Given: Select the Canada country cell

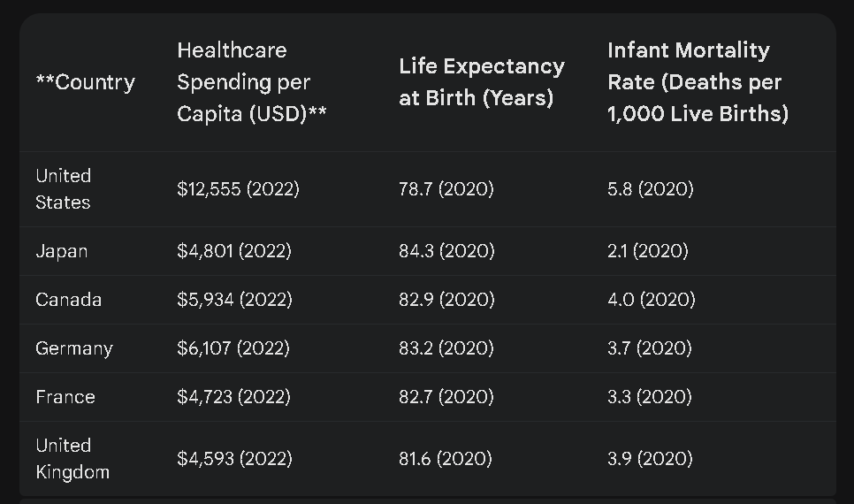Looking at the screenshot, I should (68, 300).
